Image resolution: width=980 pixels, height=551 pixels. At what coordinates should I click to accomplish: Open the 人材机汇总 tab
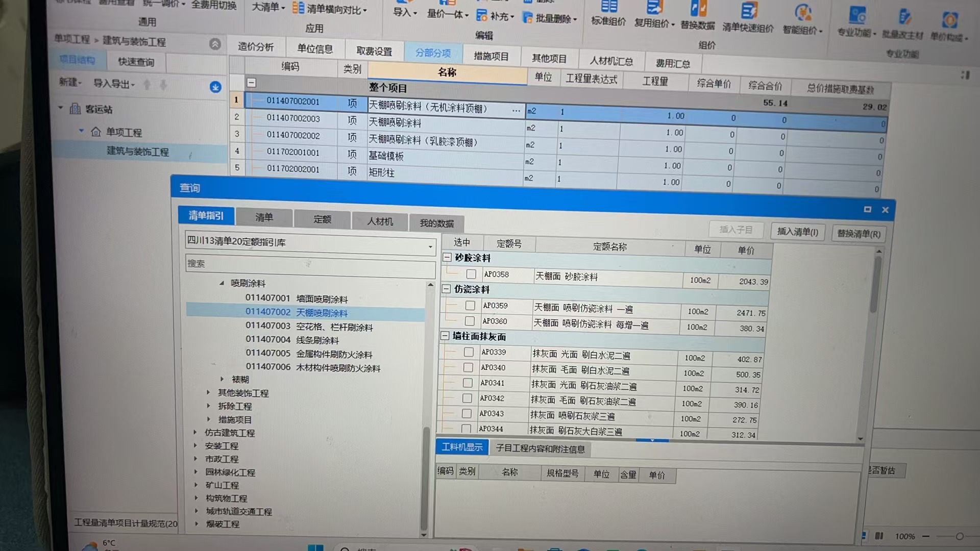pyautogui.click(x=611, y=61)
